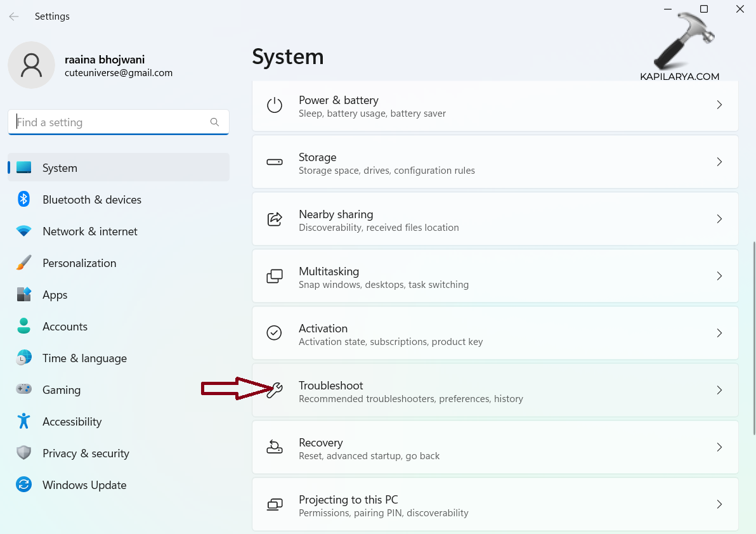Expand Recovery using its chevron arrow

[719, 448]
